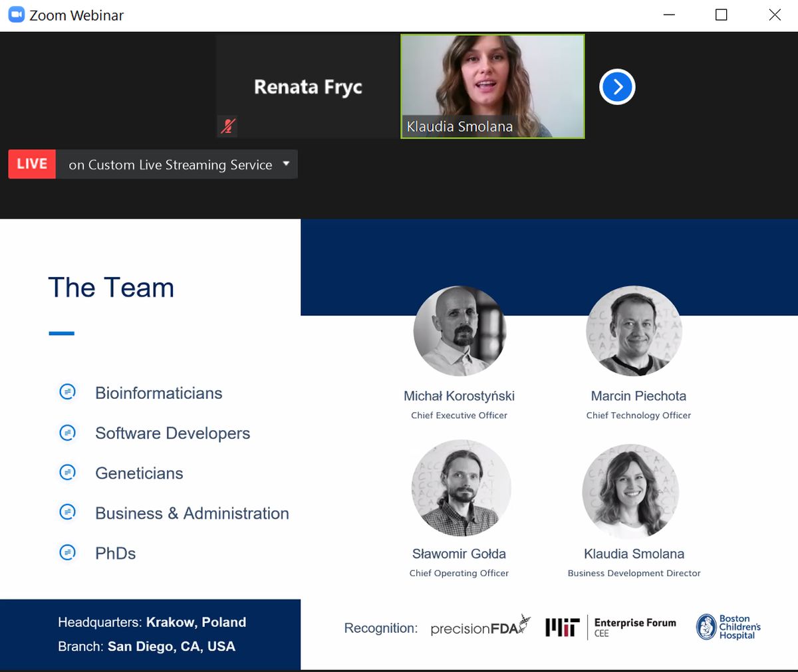Click the name 'Michał Korostyński'
798x672 pixels.
pyautogui.click(x=459, y=396)
